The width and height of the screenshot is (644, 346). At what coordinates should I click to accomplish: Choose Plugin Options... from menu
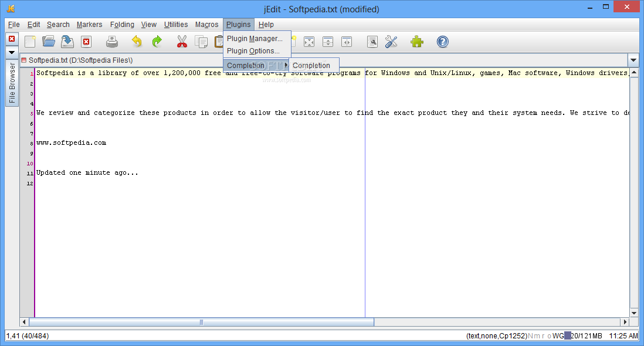tap(257, 51)
